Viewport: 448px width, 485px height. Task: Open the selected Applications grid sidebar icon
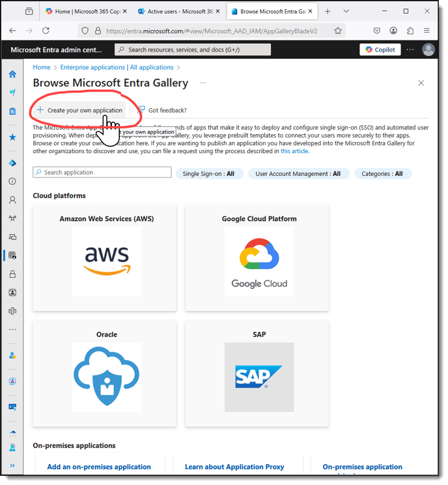[12, 256]
